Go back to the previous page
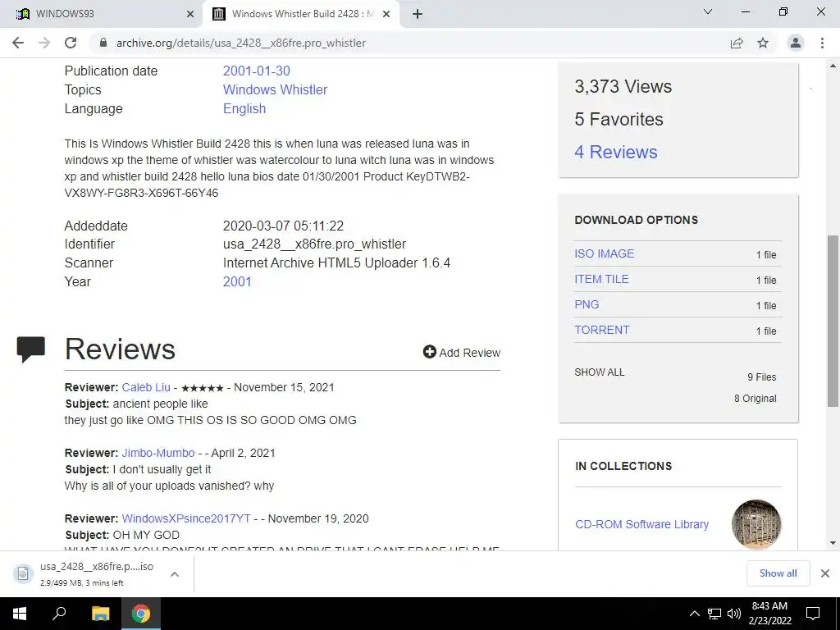The height and width of the screenshot is (630, 840). tap(18, 43)
